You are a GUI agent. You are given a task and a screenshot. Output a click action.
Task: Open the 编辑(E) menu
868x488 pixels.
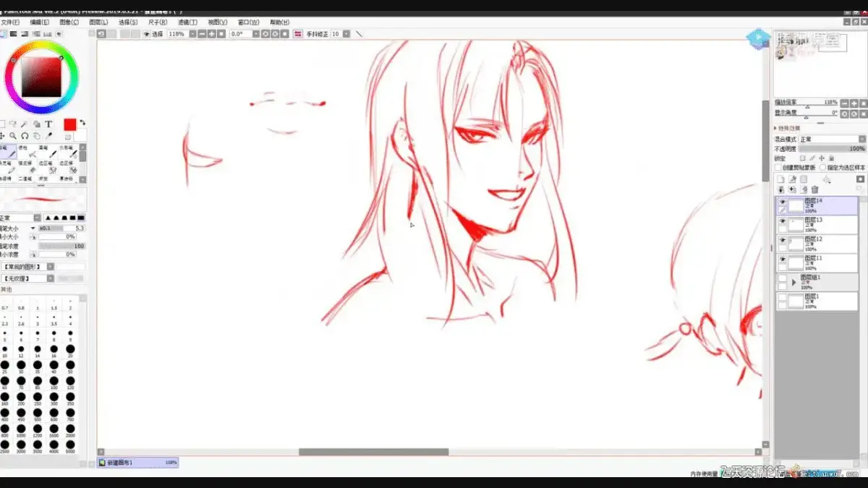click(x=40, y=22)
